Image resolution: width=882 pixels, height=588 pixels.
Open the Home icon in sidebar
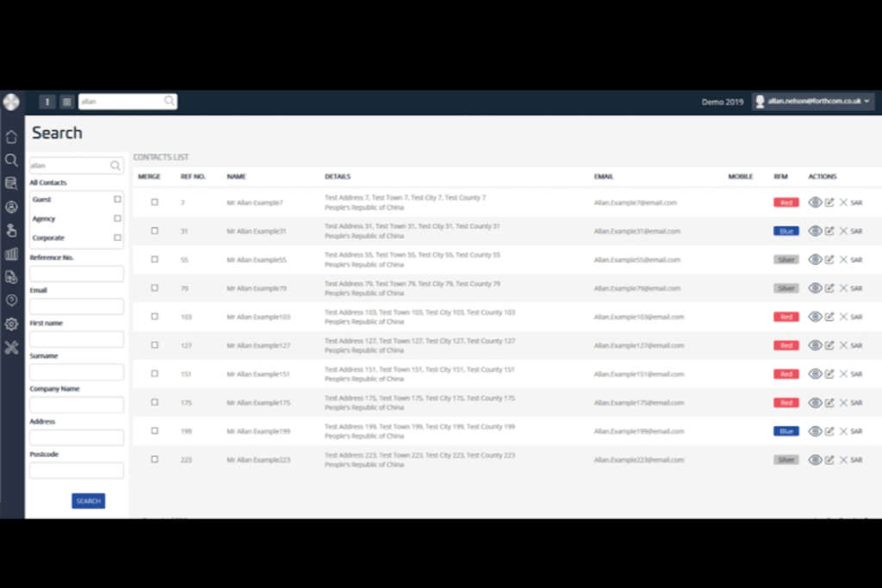(11, 137)
